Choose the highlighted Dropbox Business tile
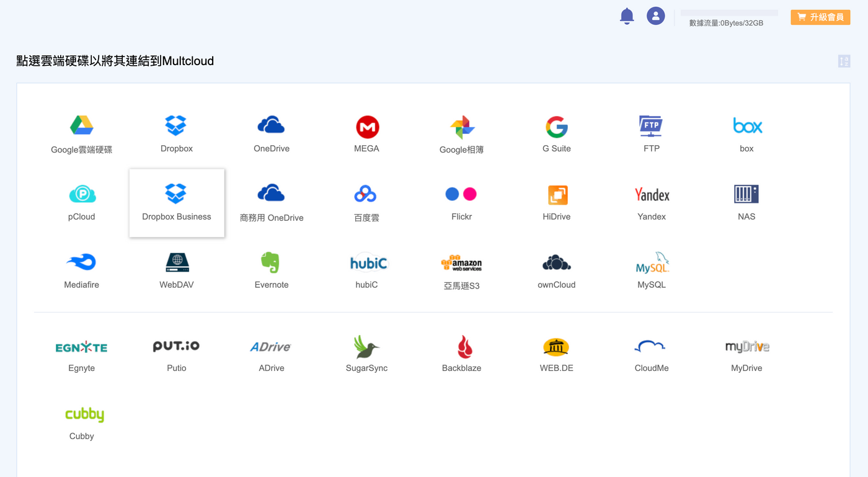The height and width of the screenshot is (477, 868). (x=177, y=203)
